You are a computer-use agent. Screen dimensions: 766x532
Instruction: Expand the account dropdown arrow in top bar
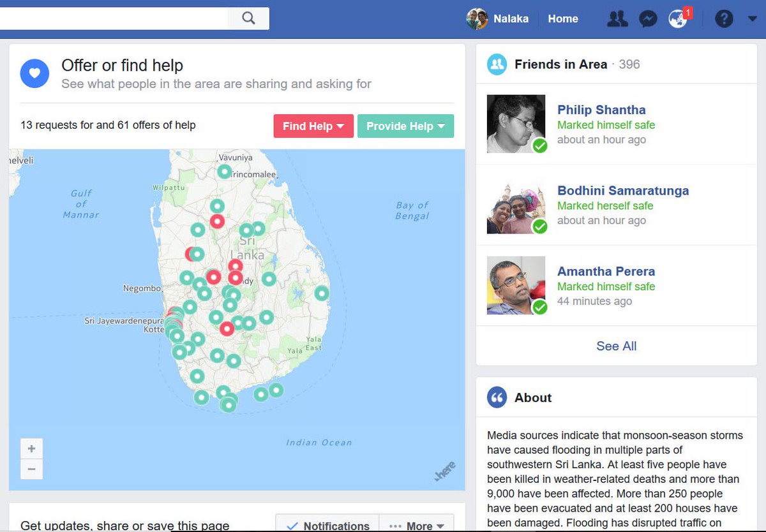click(751, 19)
